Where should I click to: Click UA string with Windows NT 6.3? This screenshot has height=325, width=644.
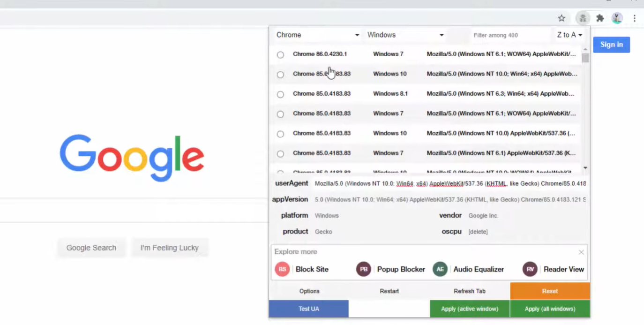pyautogui.click(x=501, y=94)
